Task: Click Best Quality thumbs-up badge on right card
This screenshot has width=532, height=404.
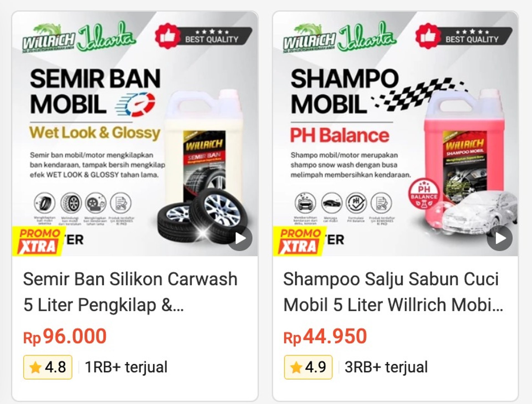Action: click(464, 36)
